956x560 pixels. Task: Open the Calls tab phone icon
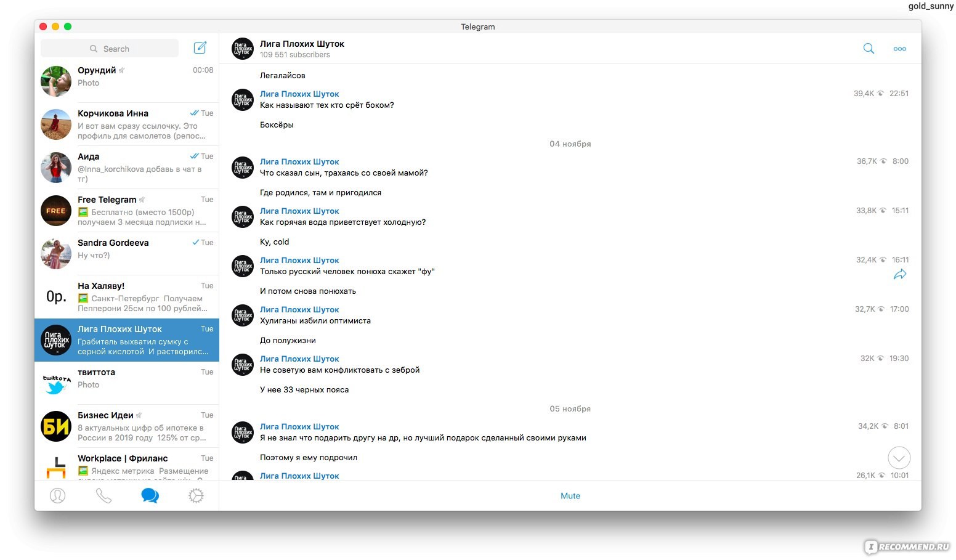pos(103,495)
